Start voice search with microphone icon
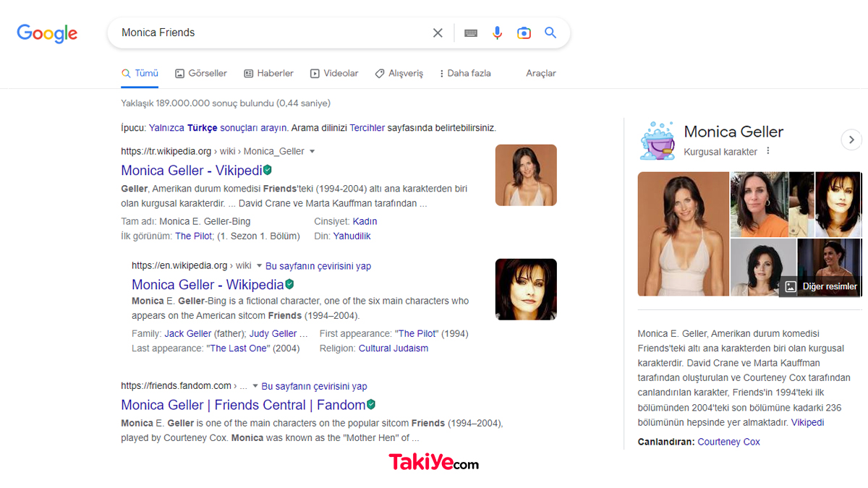868x488 pixels. [497, 33]
